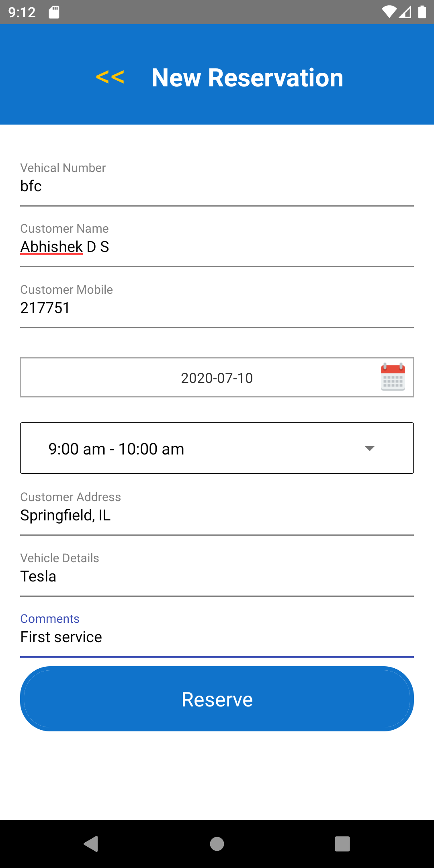Tap the New Reservation header title

pos(247,78)
